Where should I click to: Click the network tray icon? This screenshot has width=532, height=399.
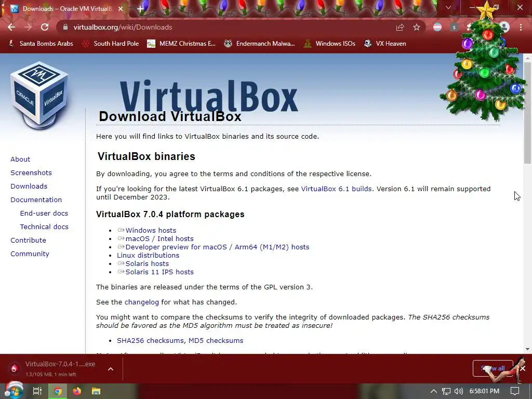pos(446,391)
